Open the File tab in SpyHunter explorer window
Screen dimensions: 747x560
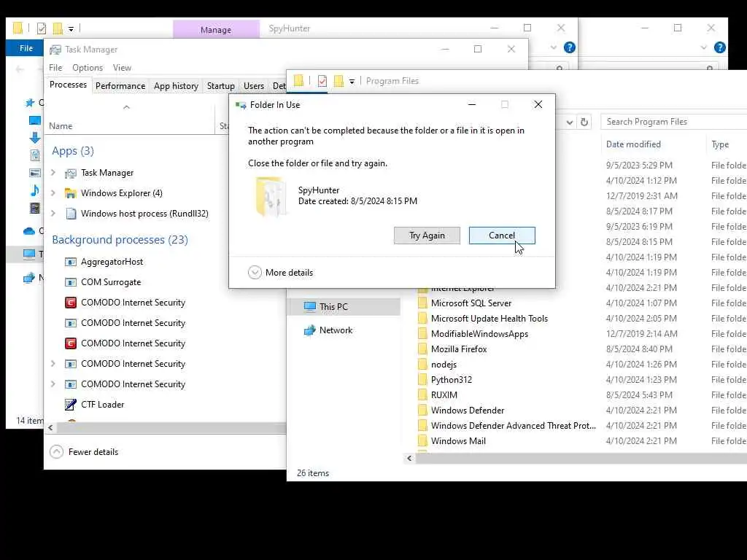pyautogui.click(x=26, y=48)
